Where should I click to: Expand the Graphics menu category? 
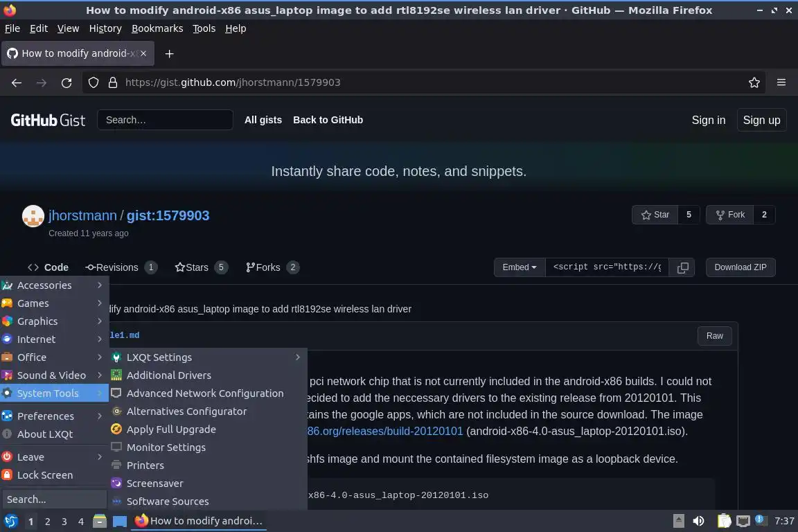point(54,321)
